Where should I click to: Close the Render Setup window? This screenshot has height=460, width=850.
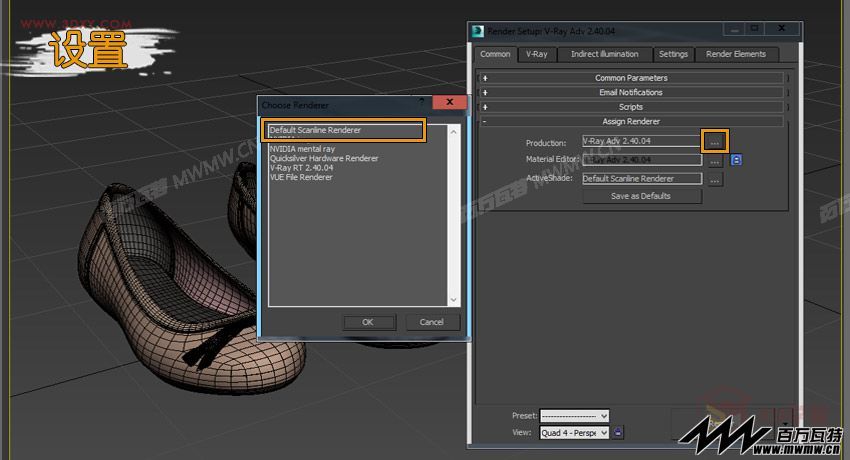pyautogui.click(x=782, y=29)
